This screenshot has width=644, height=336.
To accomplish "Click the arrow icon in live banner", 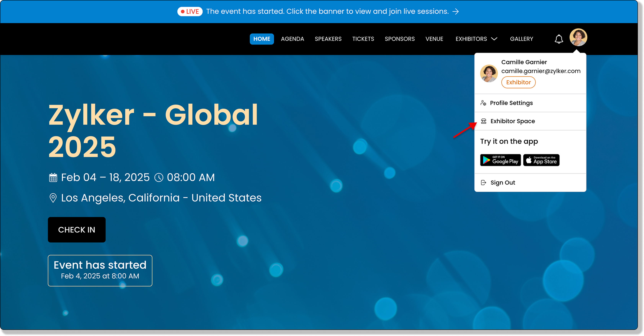I will coord(455,12).
